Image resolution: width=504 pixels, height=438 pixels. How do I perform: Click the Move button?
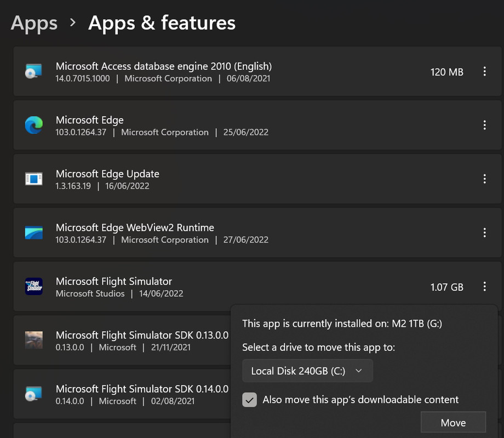pyautogui.click(x=453, y=423)
